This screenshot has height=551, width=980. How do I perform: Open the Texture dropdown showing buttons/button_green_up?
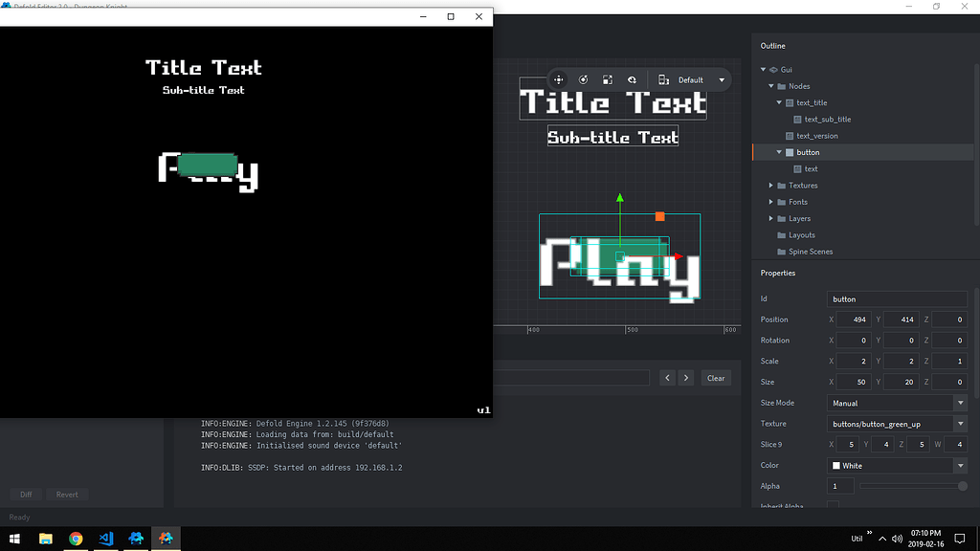pos(898,423)
